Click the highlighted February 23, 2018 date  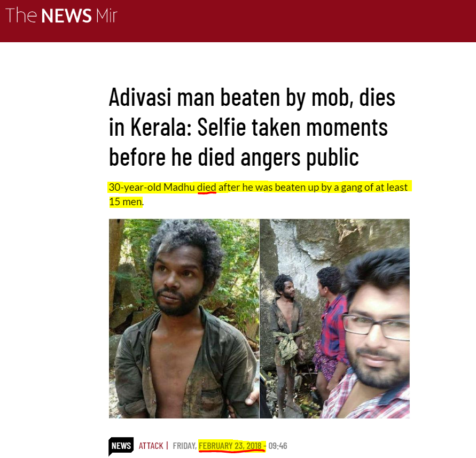[x=230, y=446]
